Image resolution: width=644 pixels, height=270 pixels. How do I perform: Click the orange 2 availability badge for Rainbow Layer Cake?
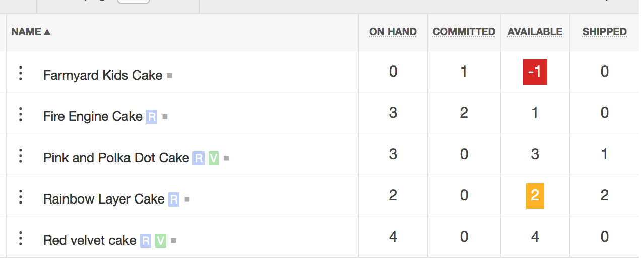[x=535, y=196]
